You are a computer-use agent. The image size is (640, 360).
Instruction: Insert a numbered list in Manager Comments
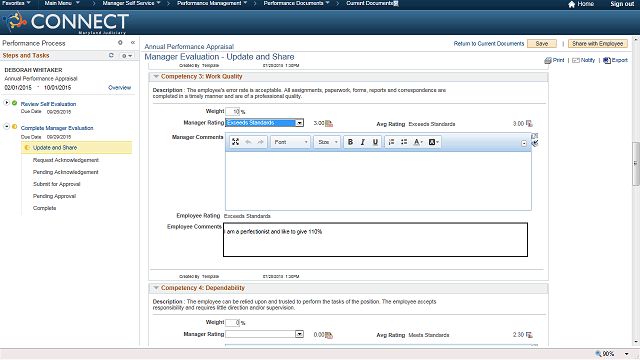click(x=391, y=142)
